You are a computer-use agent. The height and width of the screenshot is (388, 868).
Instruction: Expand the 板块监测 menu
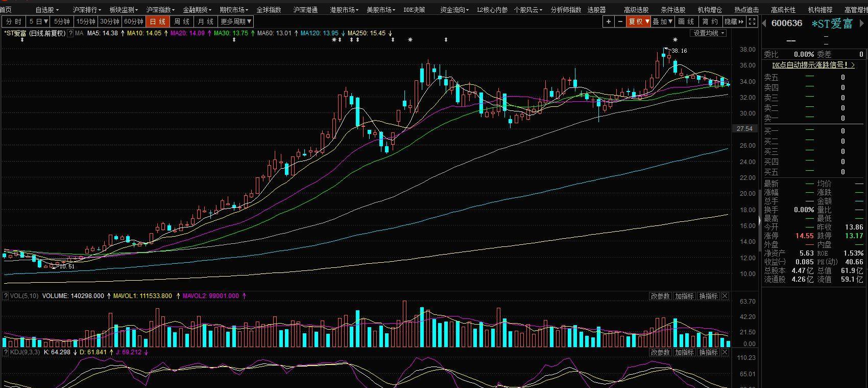(124, 10)
